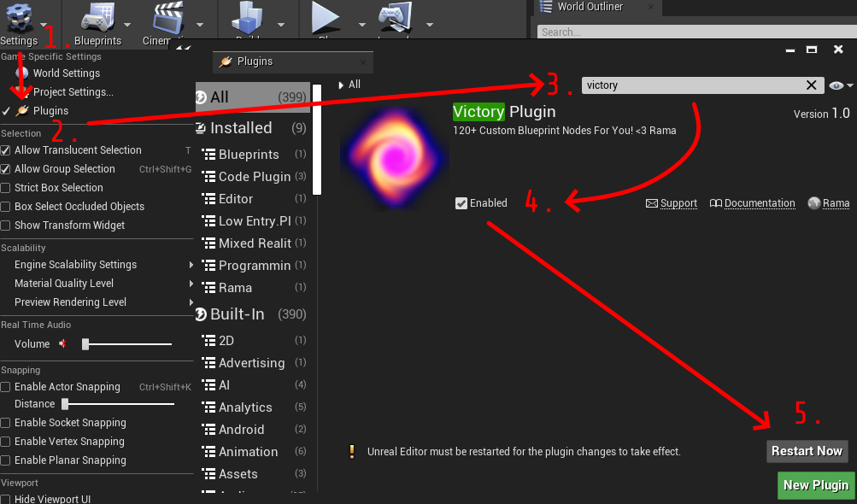The height and width of the screenshot is (504, 857).
Task: Click the Play toolbar button
Action: (326, 17)
